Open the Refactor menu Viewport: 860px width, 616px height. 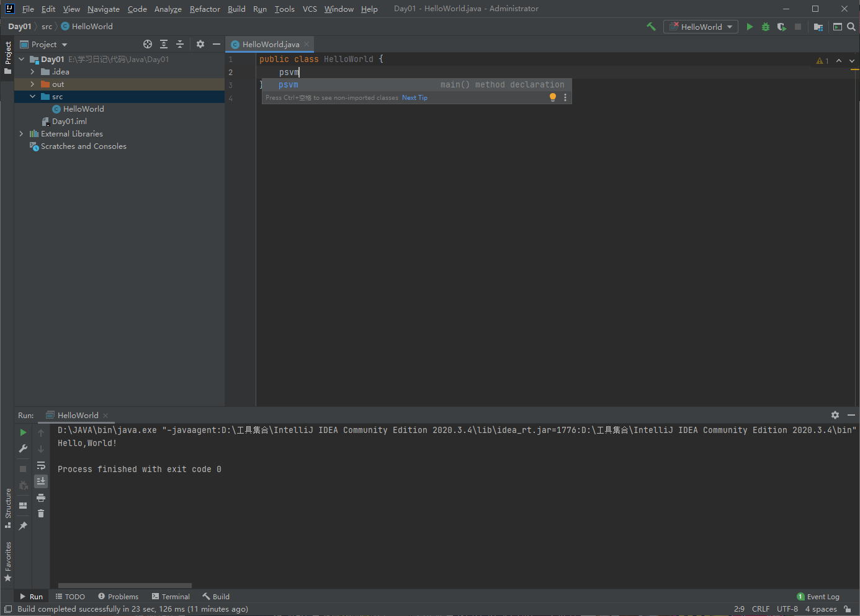click(x=205, y=9)
